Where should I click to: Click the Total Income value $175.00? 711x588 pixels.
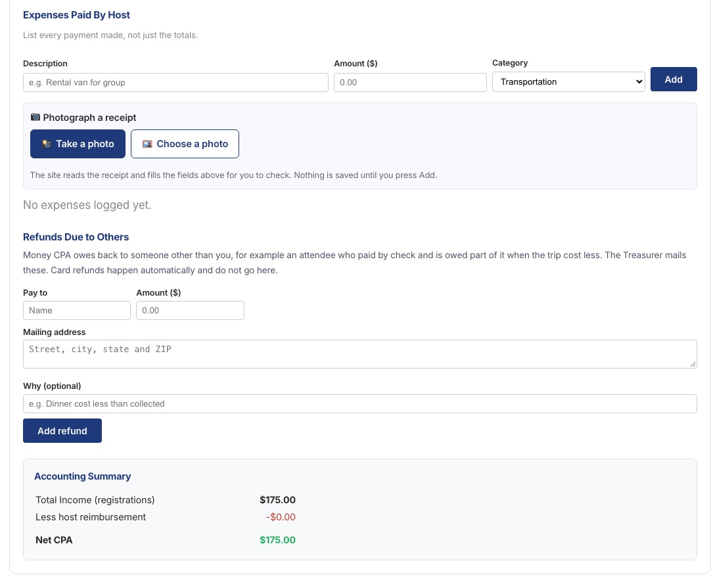click(x=277, y=500)
